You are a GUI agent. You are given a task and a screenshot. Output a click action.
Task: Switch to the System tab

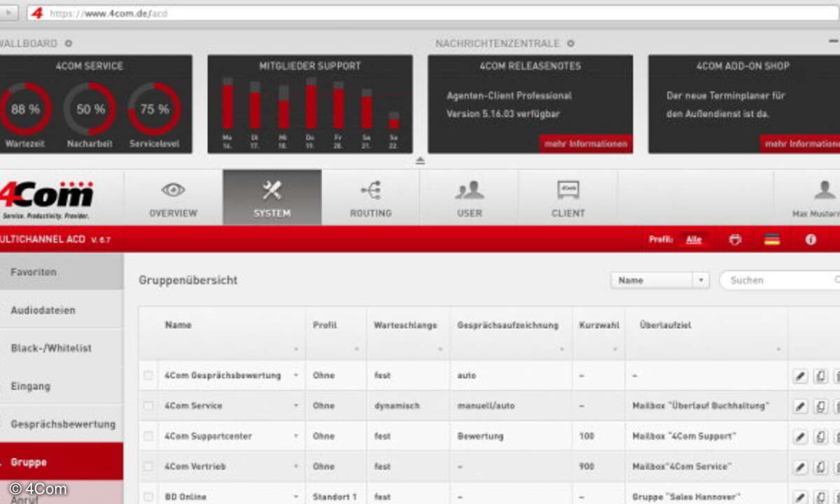272,198
